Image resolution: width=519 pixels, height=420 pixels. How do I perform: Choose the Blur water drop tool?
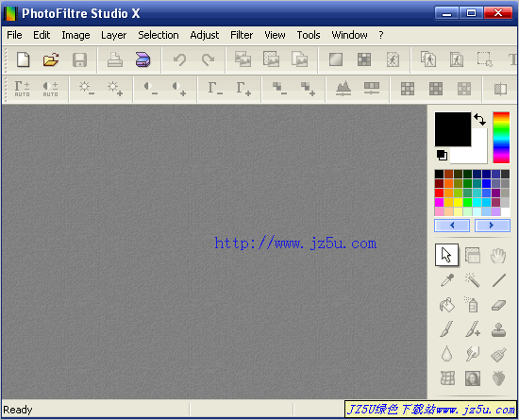[447, 354]
